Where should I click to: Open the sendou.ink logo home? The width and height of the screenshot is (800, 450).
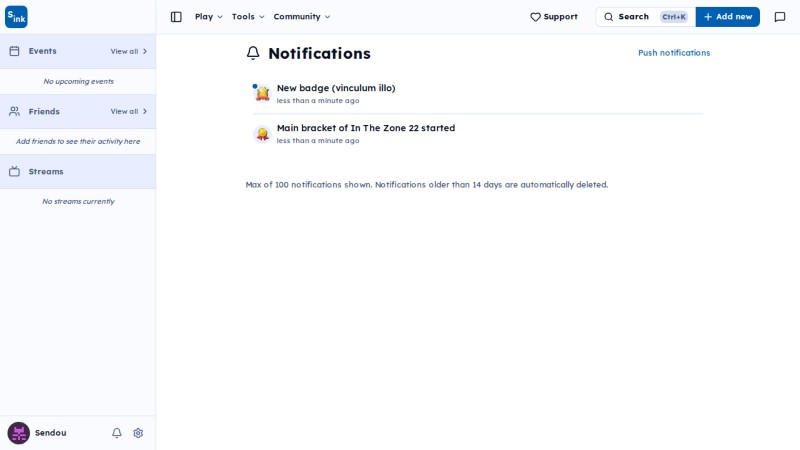pyautogui.click(x=16, y=17)
